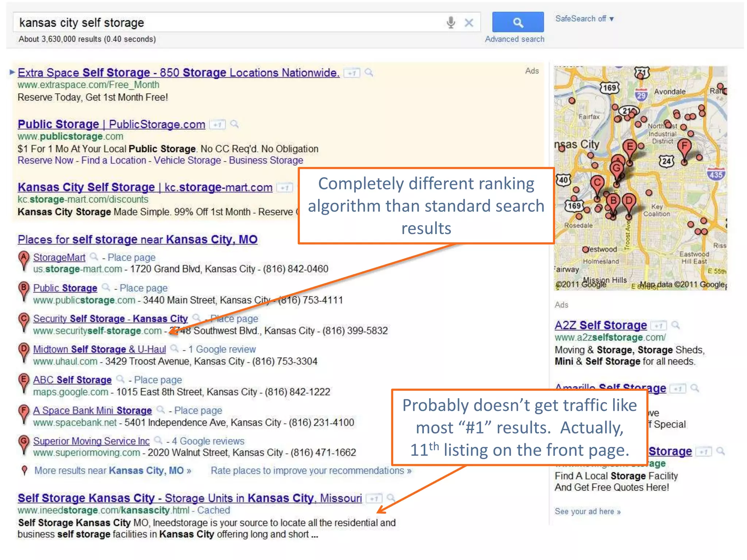Click the blue search magnifier button
Viewport: 747px width, 560px height.
518,22
